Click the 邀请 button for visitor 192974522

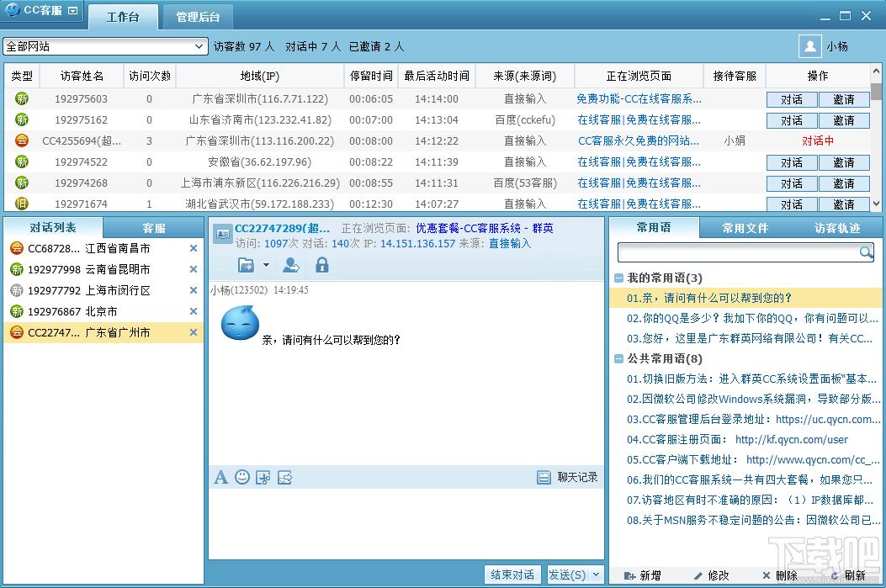(844, 162)
